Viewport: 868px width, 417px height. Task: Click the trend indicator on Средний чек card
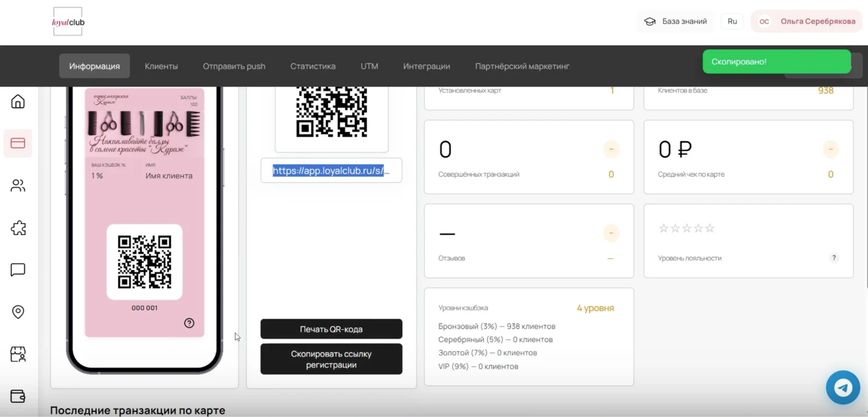click(x=830, y=149)
